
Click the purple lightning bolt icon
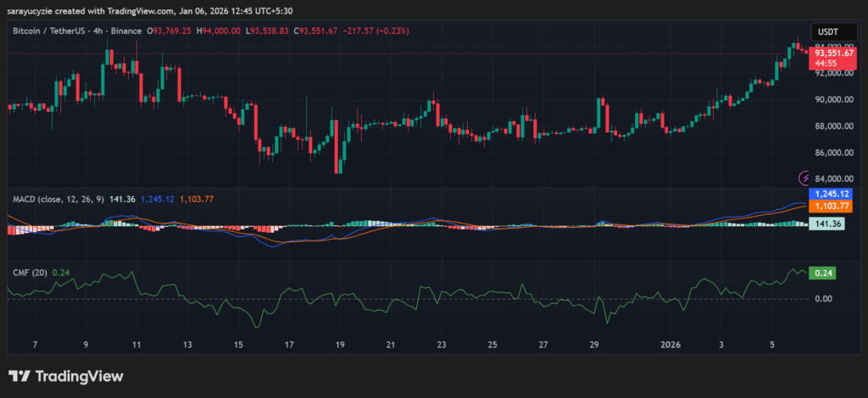(804, 177)
